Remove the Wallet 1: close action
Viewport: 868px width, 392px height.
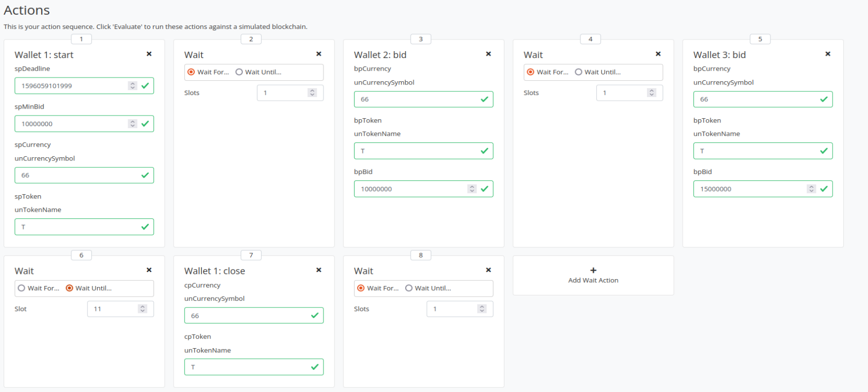319,270
